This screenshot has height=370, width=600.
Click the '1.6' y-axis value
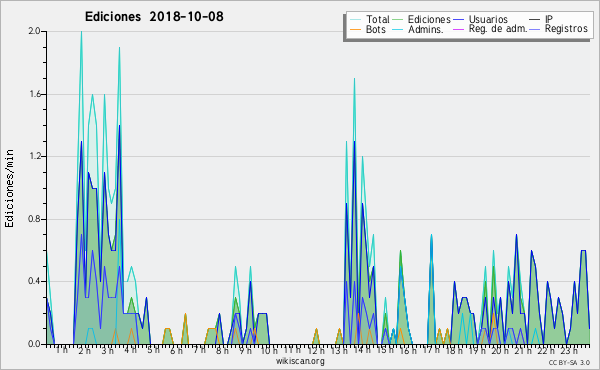35,94
